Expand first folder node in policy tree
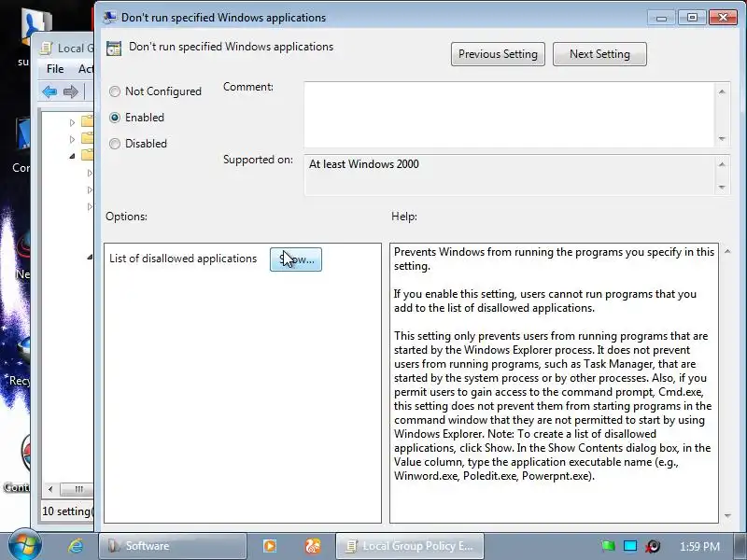Viewport: 747px width, 560px height. [x=72, y=123]
